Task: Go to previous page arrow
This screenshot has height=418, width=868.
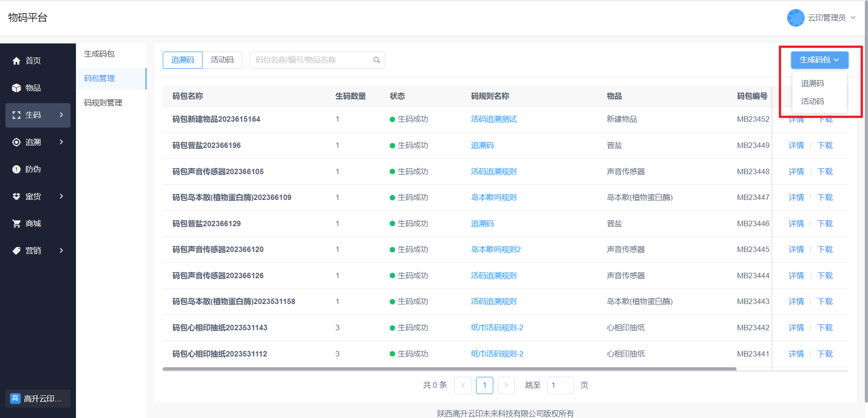Action: (463, 385)
